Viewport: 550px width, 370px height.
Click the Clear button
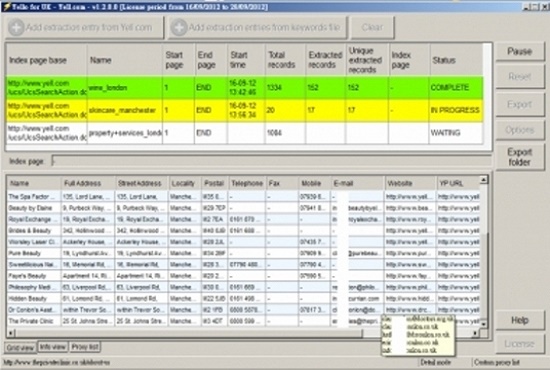372,27
